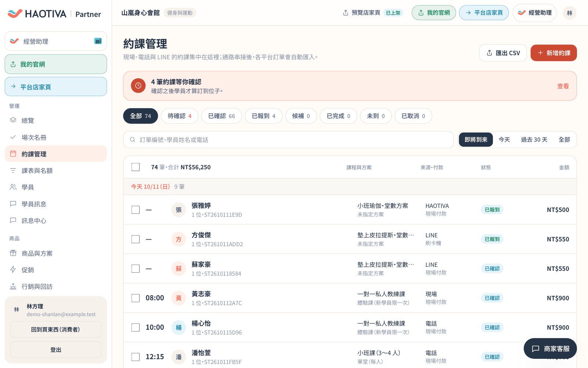The image size is (588, 368).
Task: Select the 已確認 66 filter tab
Action: tap(222, 116)
